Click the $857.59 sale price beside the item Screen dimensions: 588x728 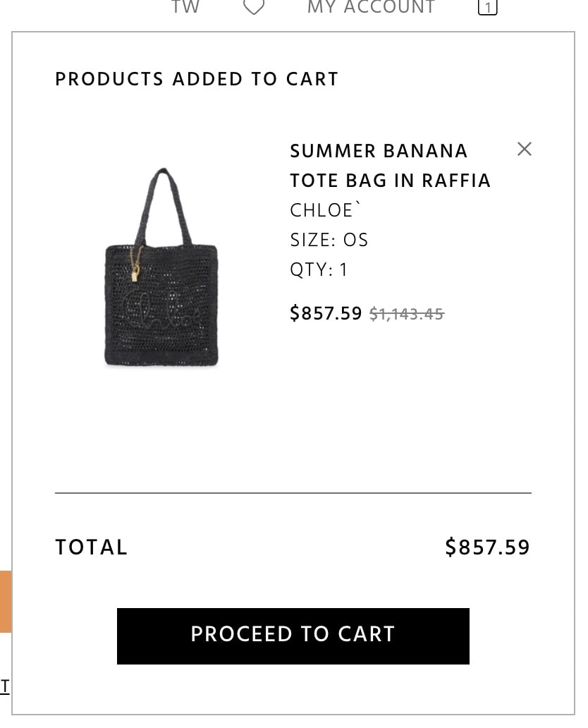[326, 313]
